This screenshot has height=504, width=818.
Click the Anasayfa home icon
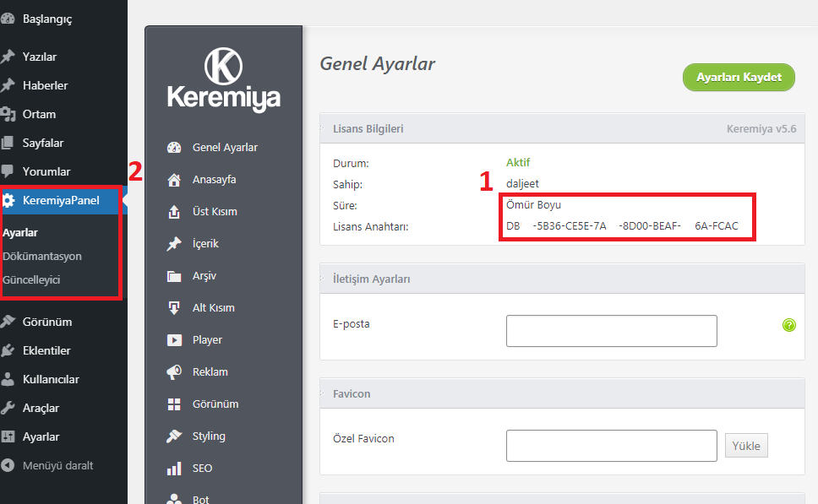175,180
